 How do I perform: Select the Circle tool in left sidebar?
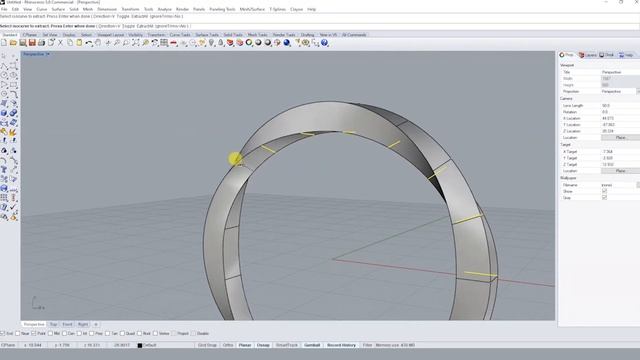click(x=4, y=75)
